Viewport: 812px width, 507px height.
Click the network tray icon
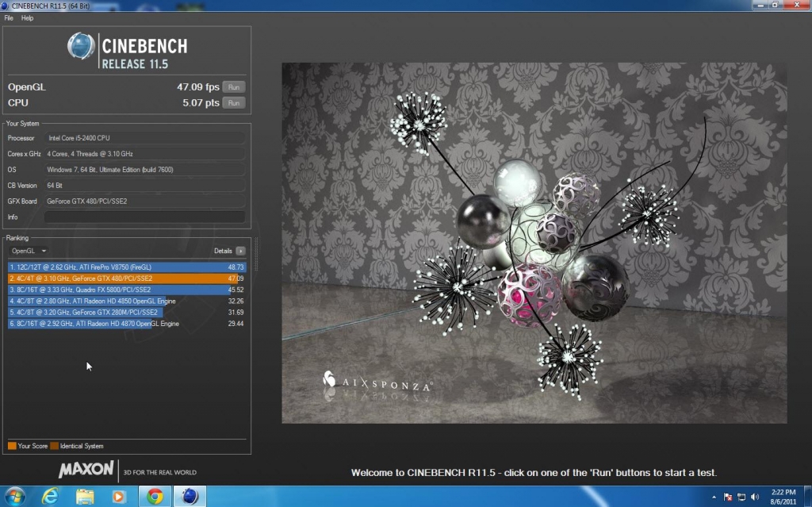[x=740, y=497]
